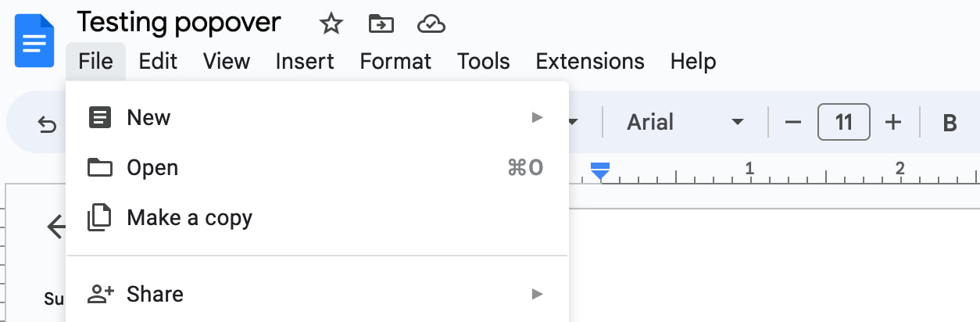Check the cloud save status icon
Viewport: 980px width, 322px height.
point(431,24)
